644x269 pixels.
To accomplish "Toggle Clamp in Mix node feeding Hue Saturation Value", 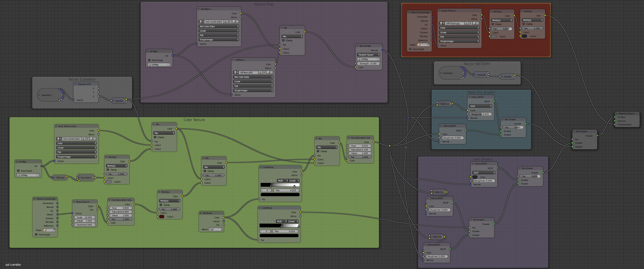I will pyautogui.click(x=318, y=151).
